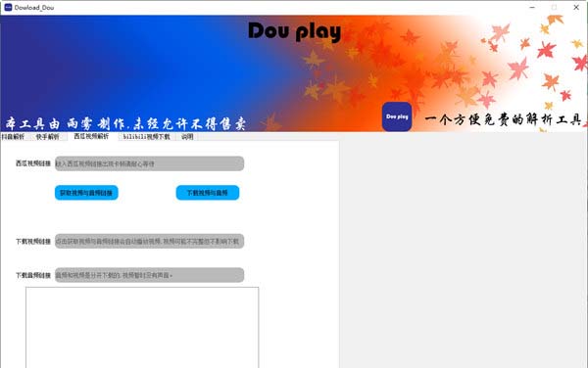Switch to the 快手解析 tab

pos(48,137)
